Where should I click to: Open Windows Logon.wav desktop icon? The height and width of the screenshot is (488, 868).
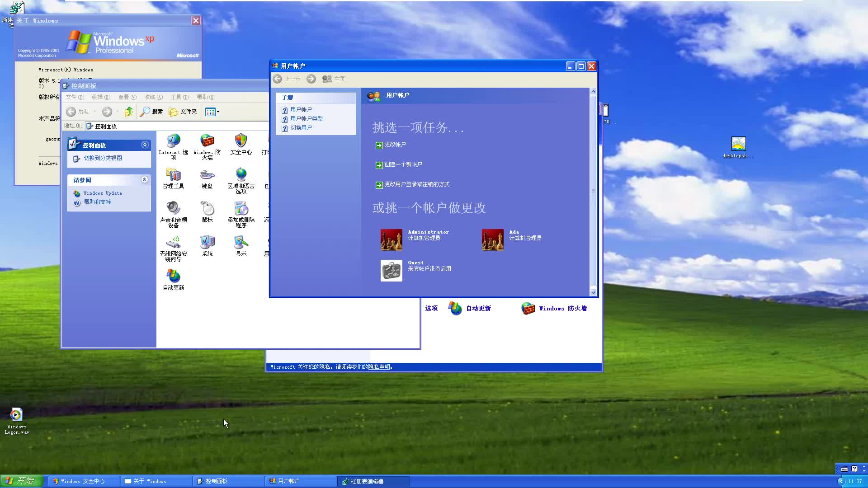(16, 414)
